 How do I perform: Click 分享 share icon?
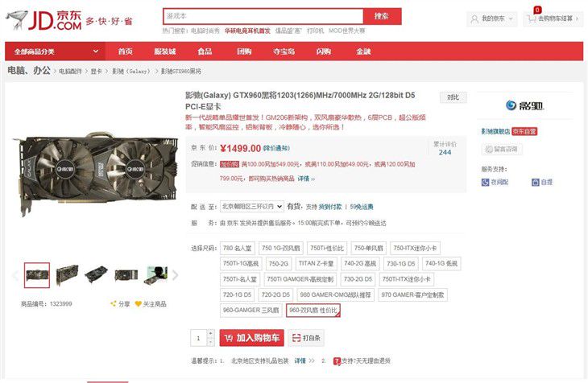point(114,304)
